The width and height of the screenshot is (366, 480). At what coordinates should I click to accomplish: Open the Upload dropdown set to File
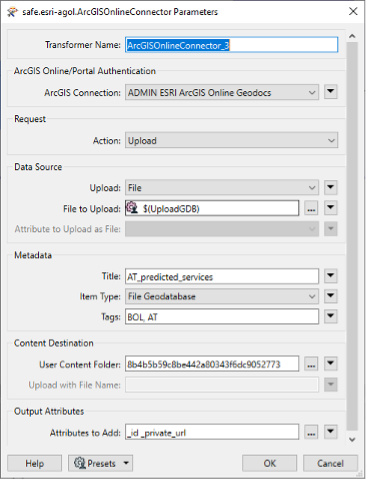click(x=222, y=188)
